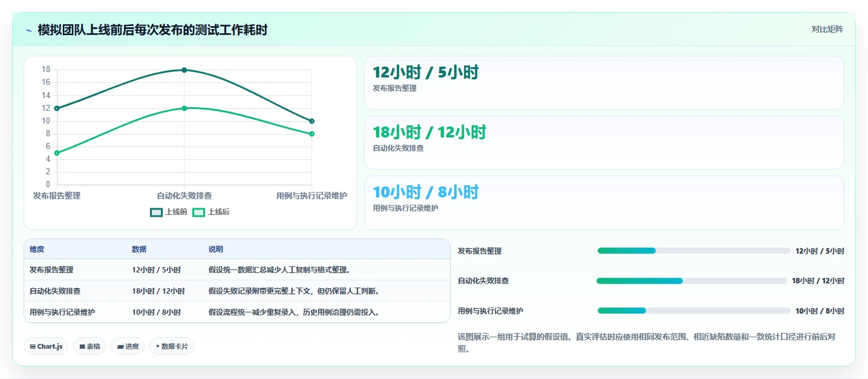The width and height of the screenshot is (868, 379).
Task: Click 发布报告整理 caption in first data card
Action: click(x=394, y=88)
